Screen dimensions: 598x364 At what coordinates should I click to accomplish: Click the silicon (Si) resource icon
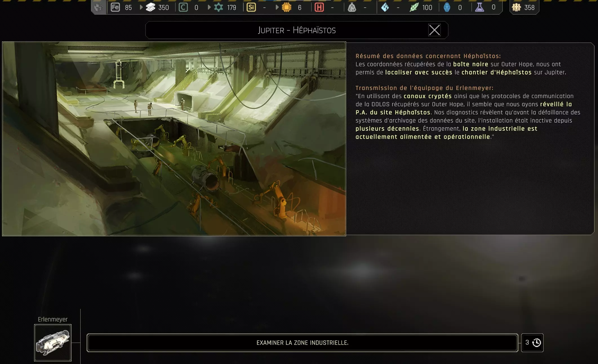tap(251, 7)
